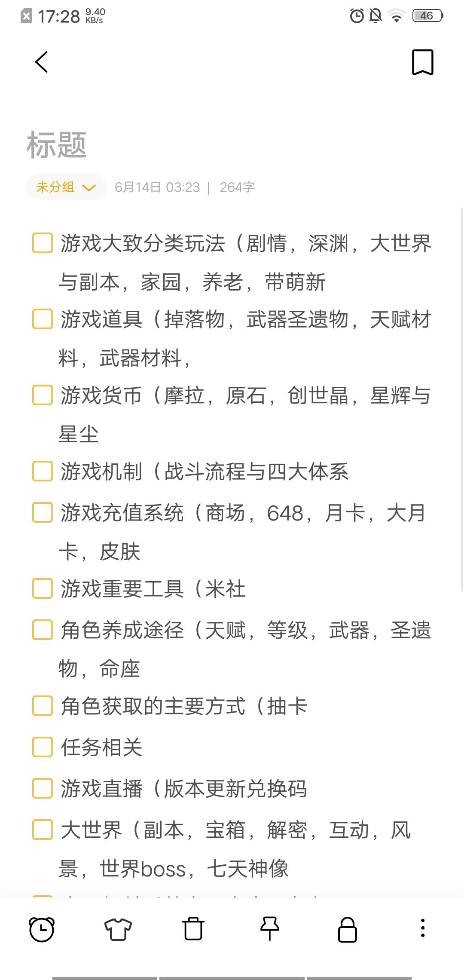Click the scrollbar on the right edge

462,400
